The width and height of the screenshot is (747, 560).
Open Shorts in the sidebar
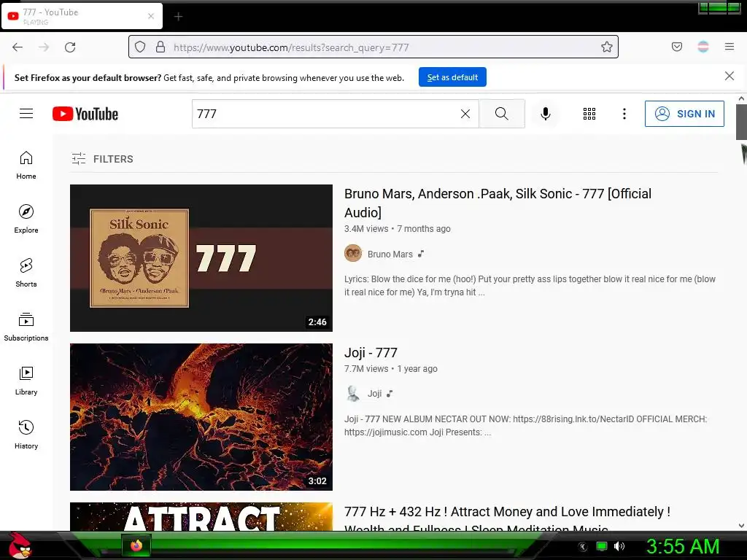point(26,273)
